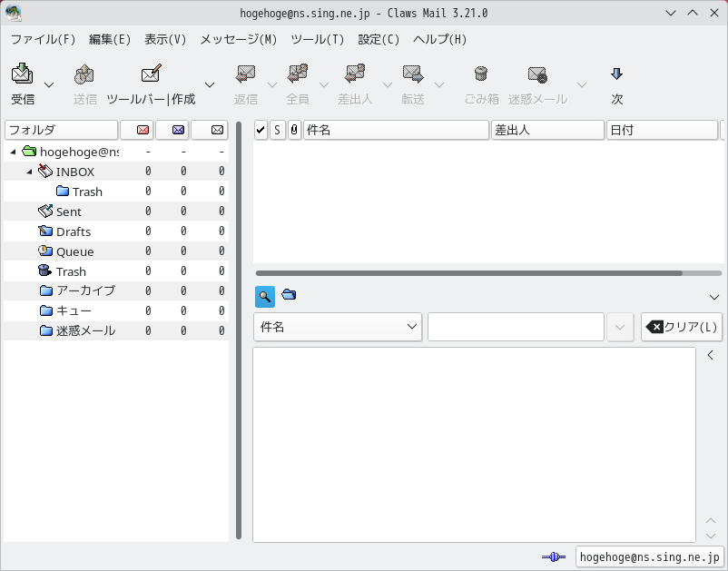Image resolution: width=728 pixels, height=571 pixels.
Task: Sort by the 件名 column header
Action: [x=396, y=130]
